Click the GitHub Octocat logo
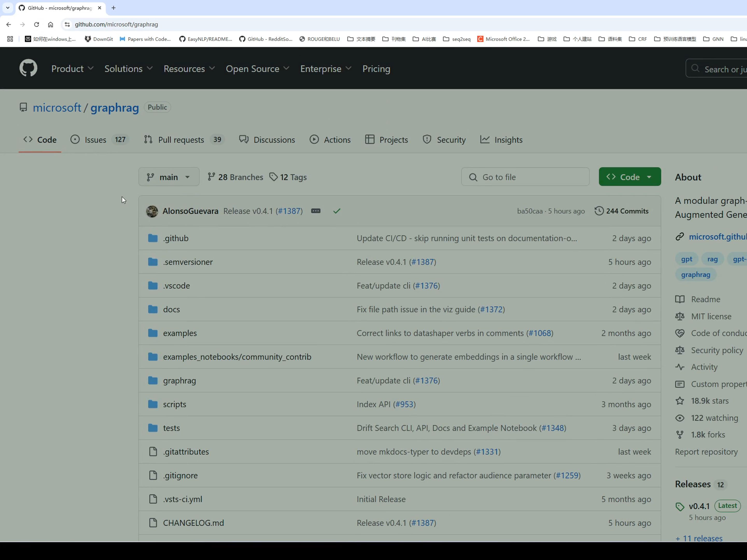Viewport: 747px width, 560px height. coord(28,68)
